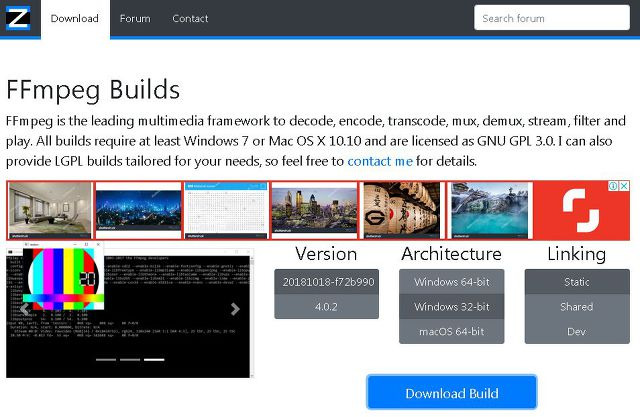Focus the Search forum field

[552, 18]
